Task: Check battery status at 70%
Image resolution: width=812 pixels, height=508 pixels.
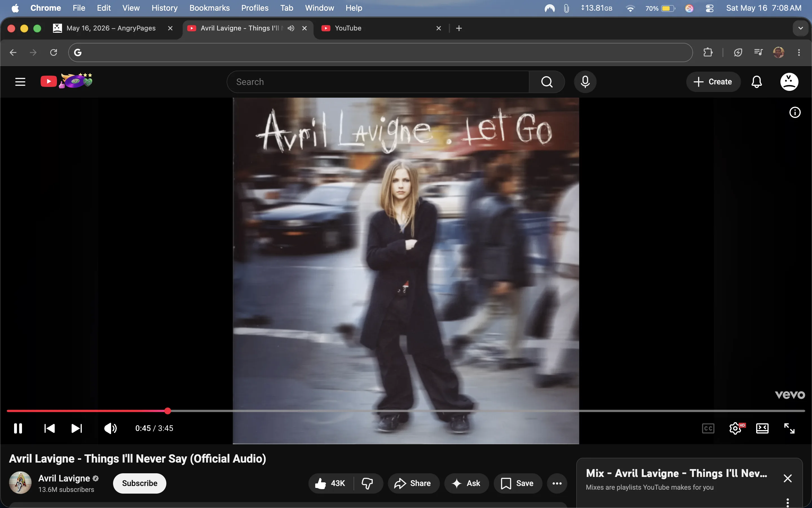Action: 660,8
